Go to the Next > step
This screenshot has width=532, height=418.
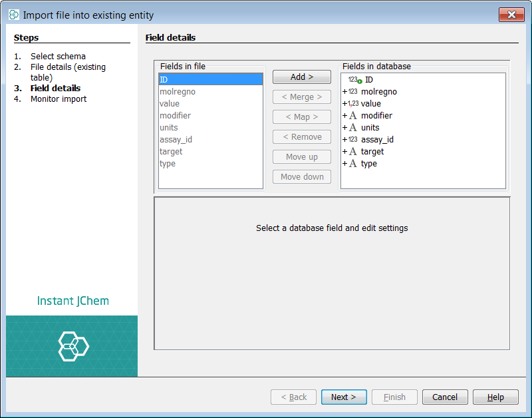point(344,397)
